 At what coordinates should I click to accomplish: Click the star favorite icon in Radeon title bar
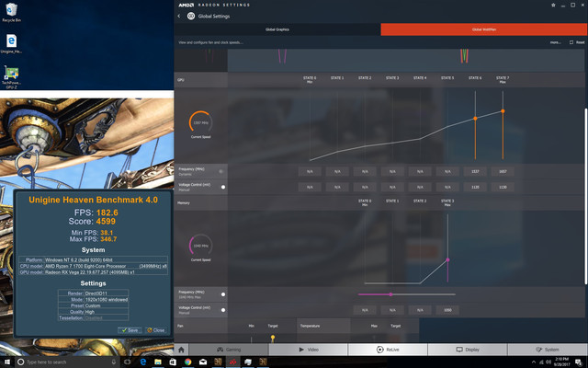tap(553, 5)
